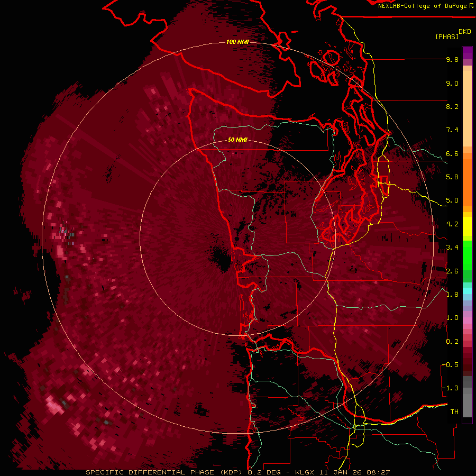This screenshot has height=476, width=476.
Task: Click the 1.0 legend value
Action: pyautogui.click(x=452, y=318)
